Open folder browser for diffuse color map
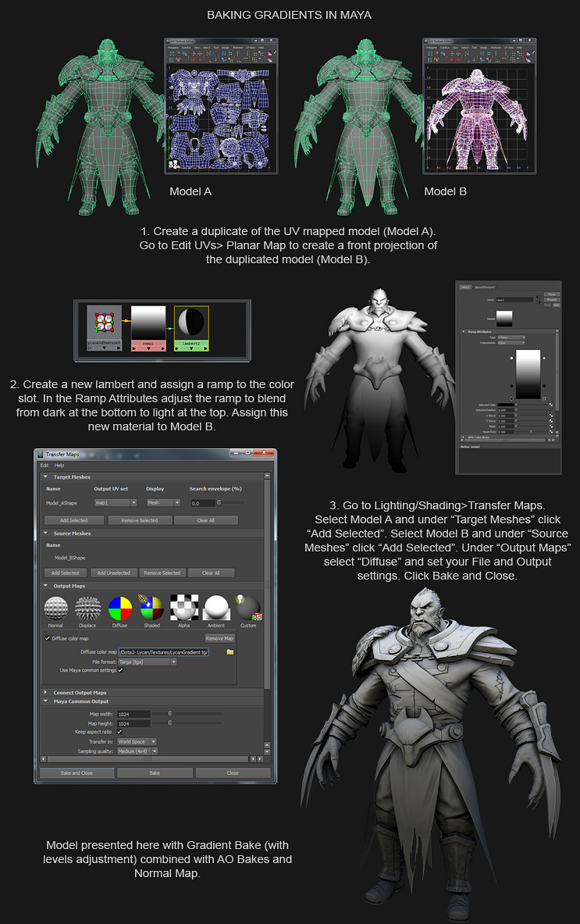 click(x=230, y=651)
